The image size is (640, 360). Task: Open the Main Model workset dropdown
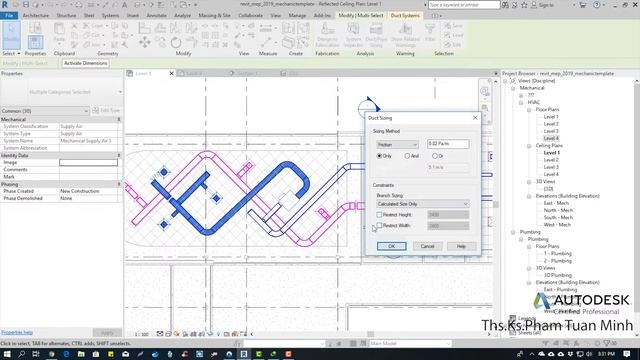409,344
